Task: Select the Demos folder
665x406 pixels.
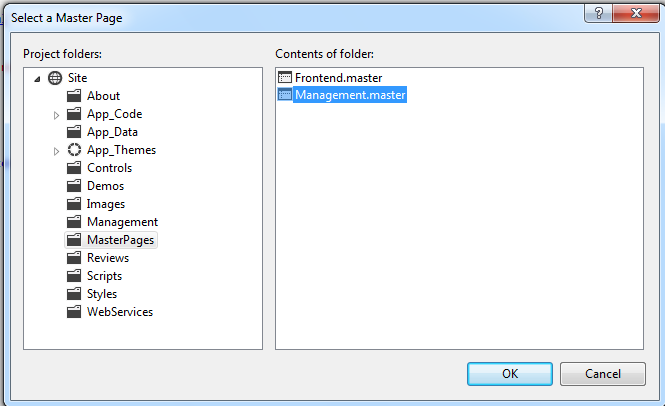Action: tap(106, 186)
